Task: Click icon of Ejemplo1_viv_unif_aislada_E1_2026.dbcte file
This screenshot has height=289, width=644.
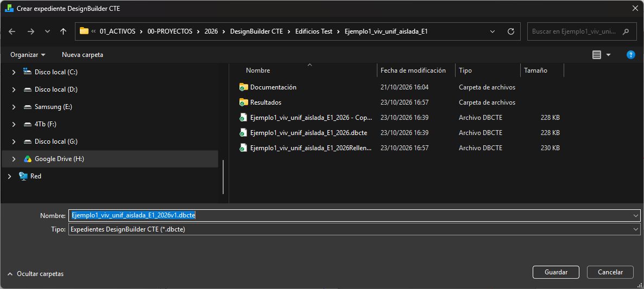Action: (x=244, y=133)
